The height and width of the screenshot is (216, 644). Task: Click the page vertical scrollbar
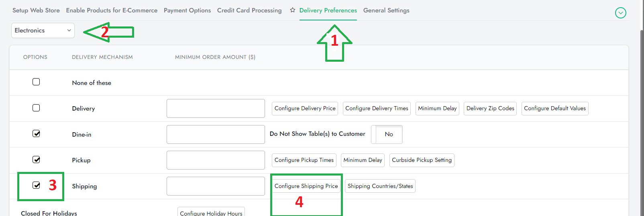click(642, 120)
